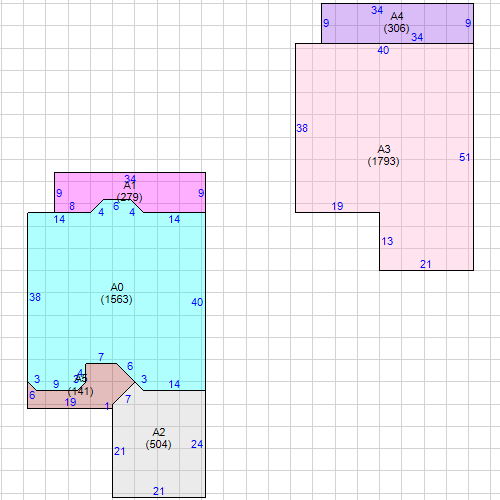This screenshot has width=500, height=500.
Task: Click the 4 right of A1's notch 6
Action: (132, 212)
